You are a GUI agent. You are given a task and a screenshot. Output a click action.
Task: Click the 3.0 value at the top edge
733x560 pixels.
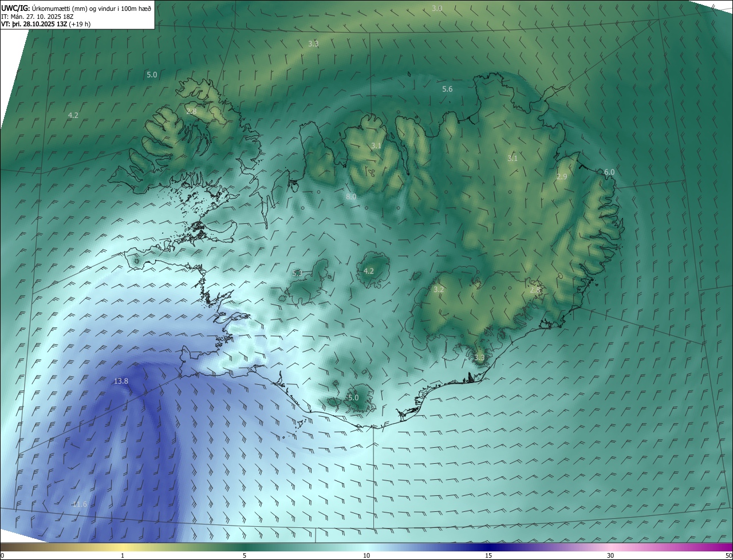point(437,8)
